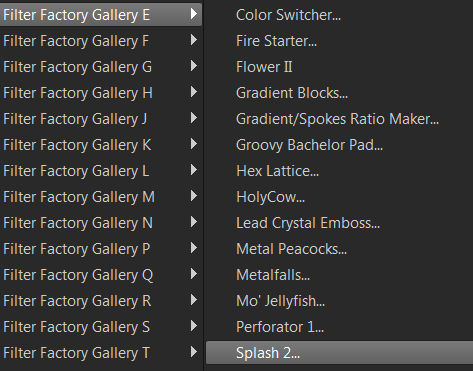Open Filter Factory Gallery L submenu

(101, 171)
